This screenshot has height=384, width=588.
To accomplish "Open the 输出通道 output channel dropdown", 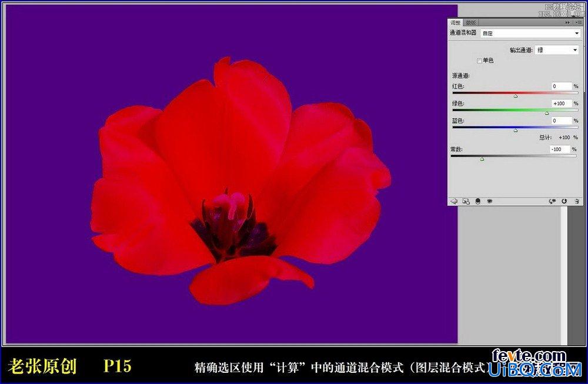I will click(x=557, y=50).
